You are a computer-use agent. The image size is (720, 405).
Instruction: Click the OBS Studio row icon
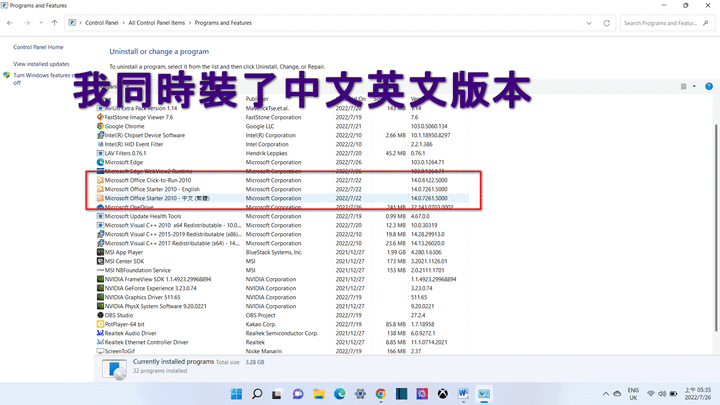100,315
